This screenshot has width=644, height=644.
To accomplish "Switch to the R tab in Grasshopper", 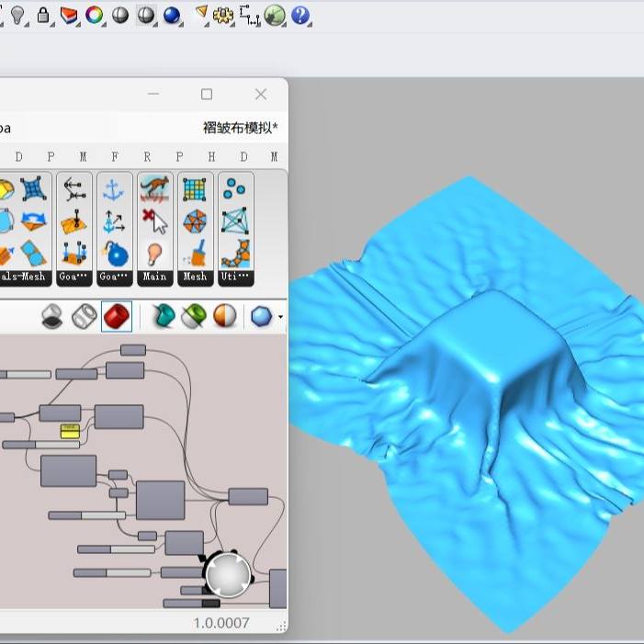I will pyautogui.click(x=147, y=156).
